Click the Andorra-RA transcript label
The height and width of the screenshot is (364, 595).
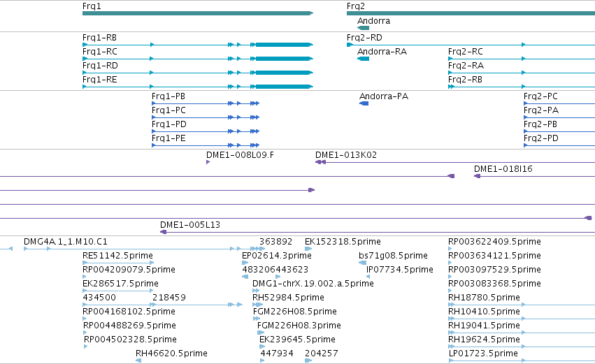tap(382, 52)
